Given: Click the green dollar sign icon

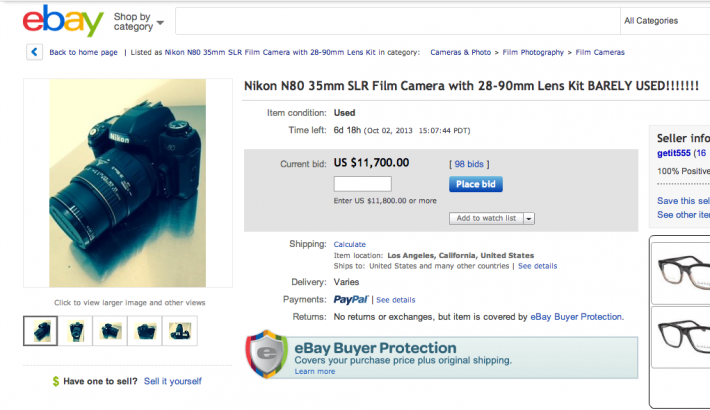Looking at the screenshot, I should tap(56, 381).
